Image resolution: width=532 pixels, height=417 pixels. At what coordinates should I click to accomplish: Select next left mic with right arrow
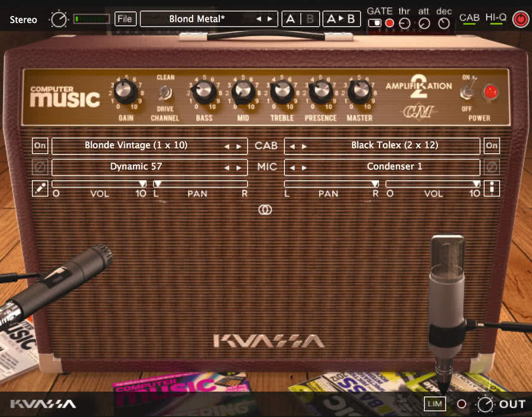pos(239,168)
